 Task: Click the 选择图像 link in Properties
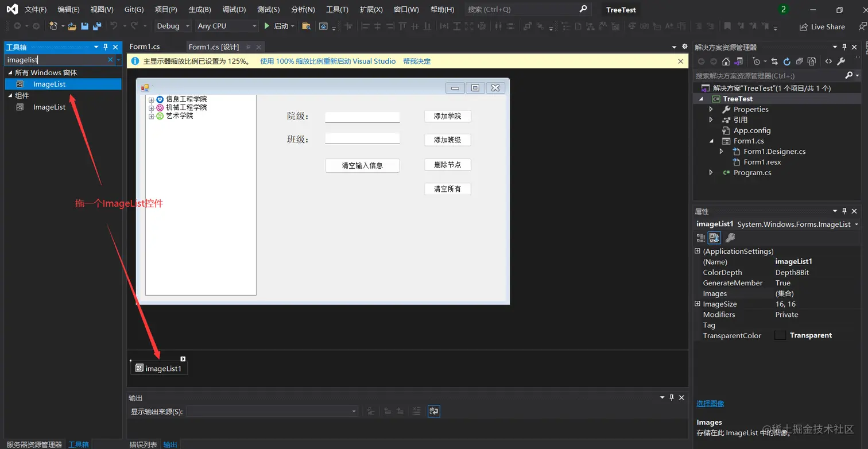710,403
